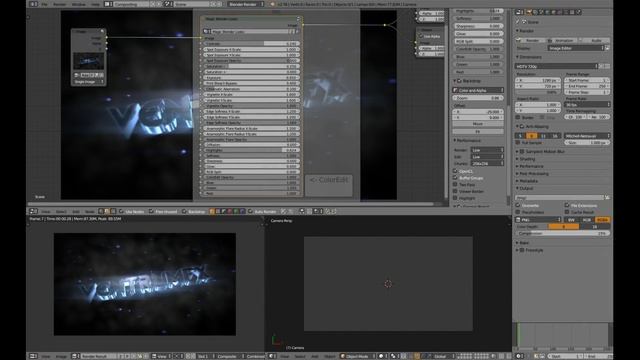
Task: Click the End Frame field
Action: point(587,86)
